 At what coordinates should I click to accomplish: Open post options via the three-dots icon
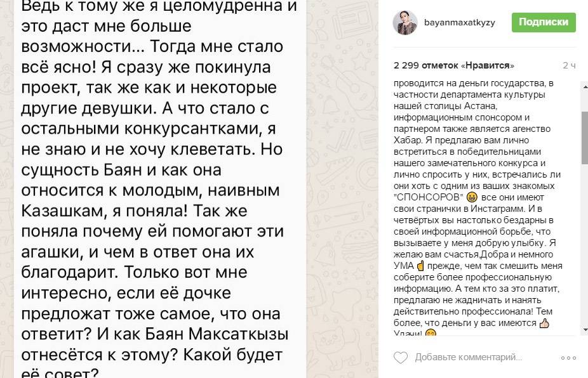click(567, 358)
